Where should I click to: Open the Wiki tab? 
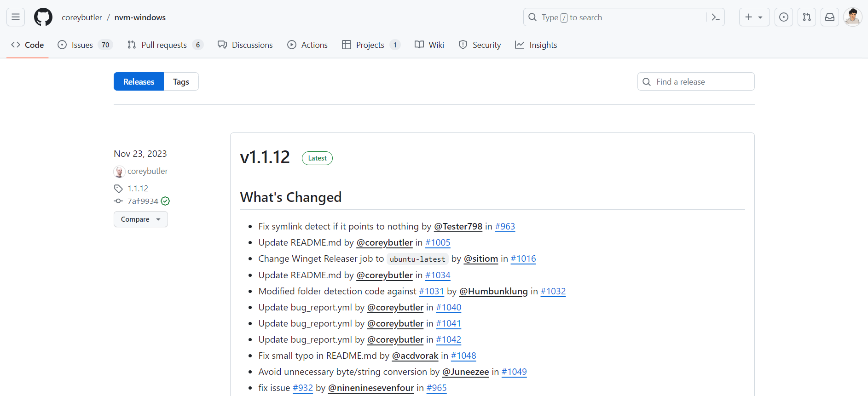[x=429, y=45]
